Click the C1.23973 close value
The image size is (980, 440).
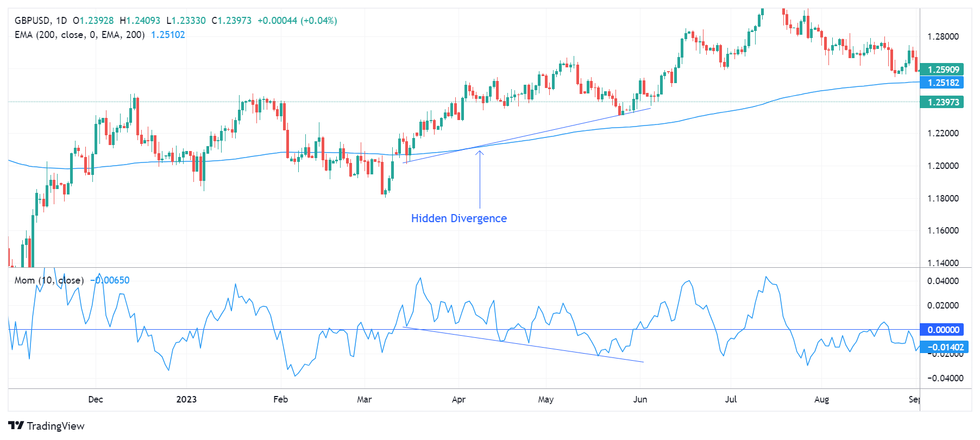click(x=231, y=21)
